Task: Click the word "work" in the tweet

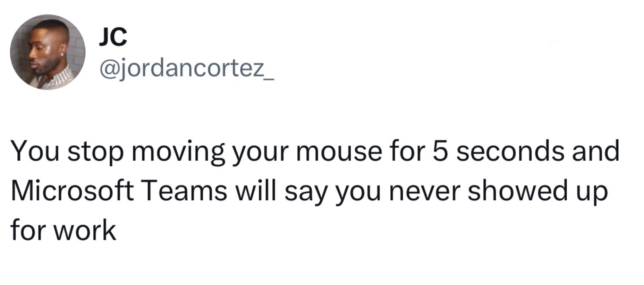Action: point(85,230)
